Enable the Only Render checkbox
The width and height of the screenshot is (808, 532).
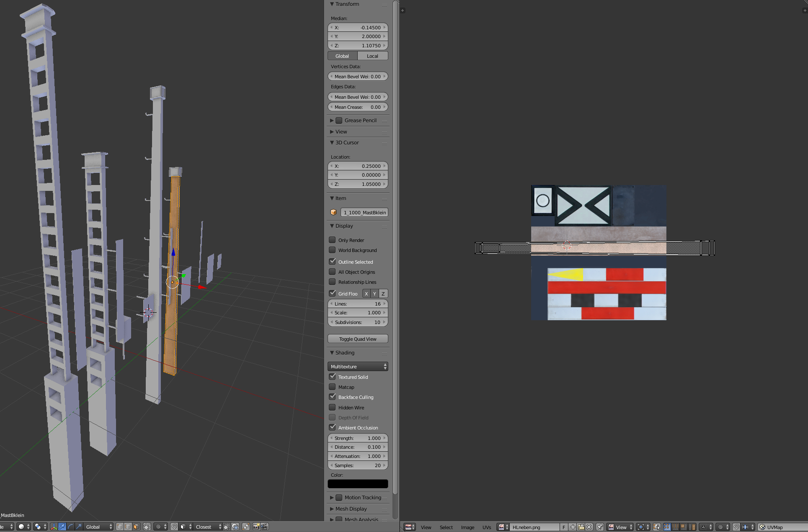[333, 240]
